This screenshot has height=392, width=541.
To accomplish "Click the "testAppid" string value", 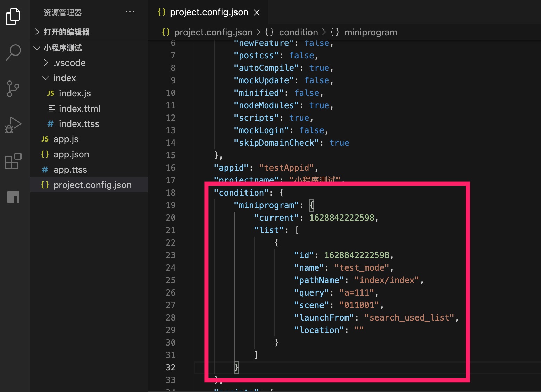I will click(x=286, y=168).
